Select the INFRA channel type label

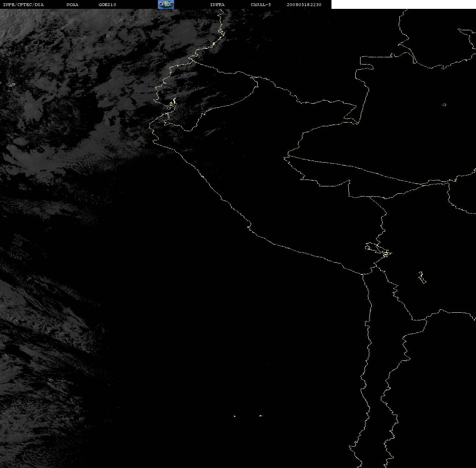[217, 4]
